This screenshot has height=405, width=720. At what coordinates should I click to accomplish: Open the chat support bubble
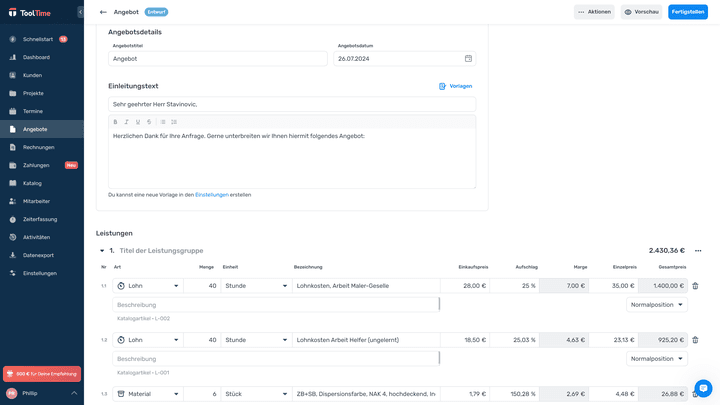(703, 388)
